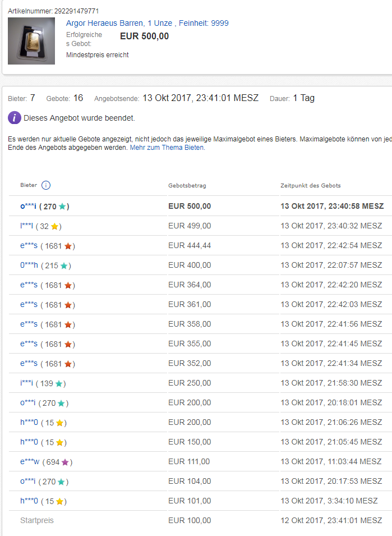Click the purple info icon beside ended notice
This screenshot has width=392, height=536.
(15, 118)
